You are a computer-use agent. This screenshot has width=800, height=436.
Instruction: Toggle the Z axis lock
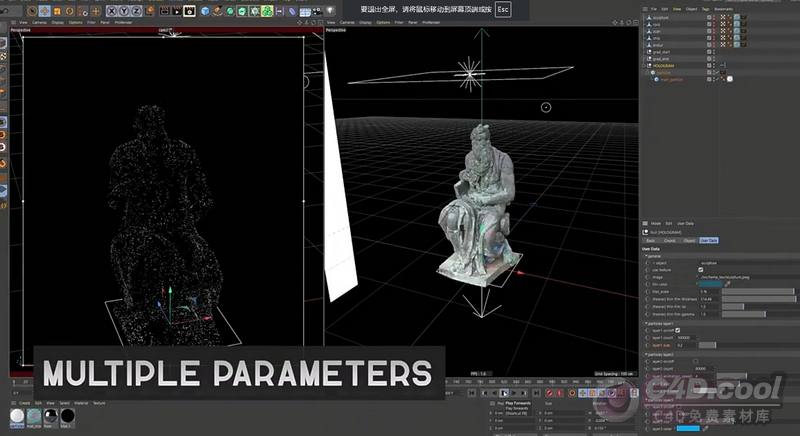point(136,11)
